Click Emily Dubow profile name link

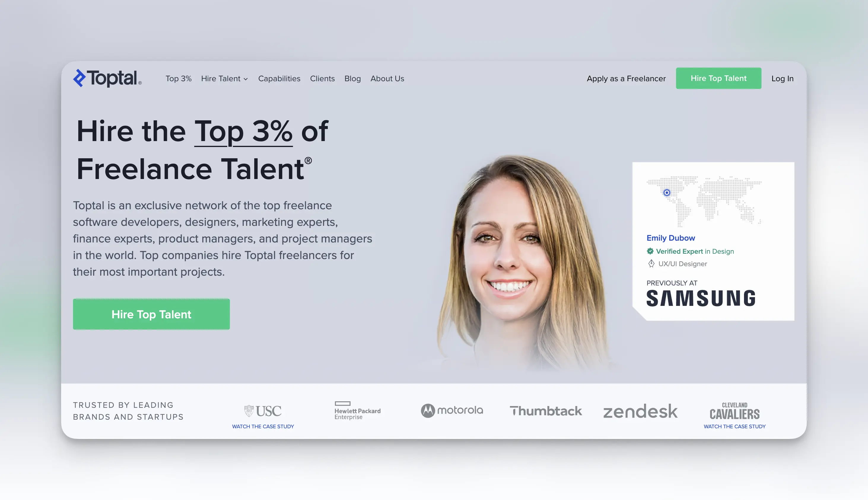click(x=670, y=237)
